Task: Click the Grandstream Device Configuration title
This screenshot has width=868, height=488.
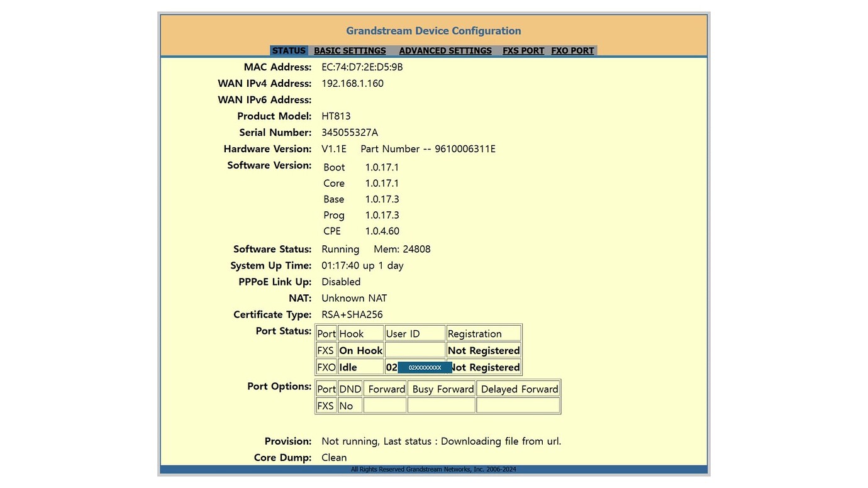Action: 433,30
